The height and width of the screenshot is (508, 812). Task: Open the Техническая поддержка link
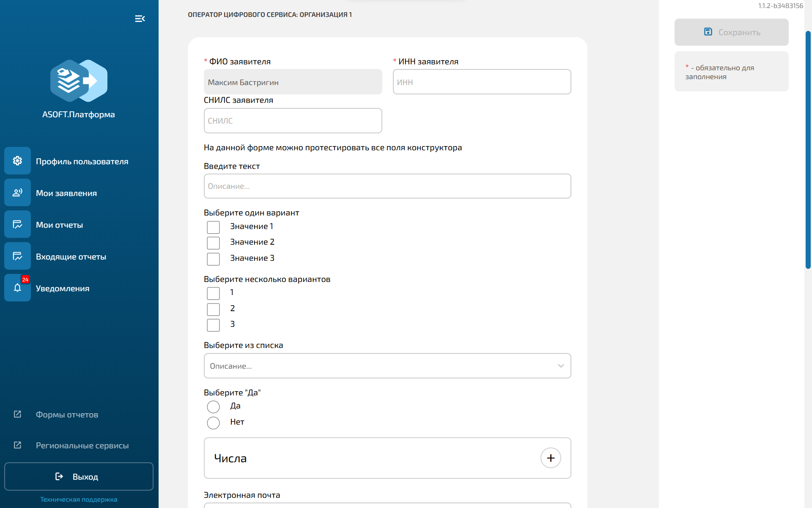tap(79, 500)
